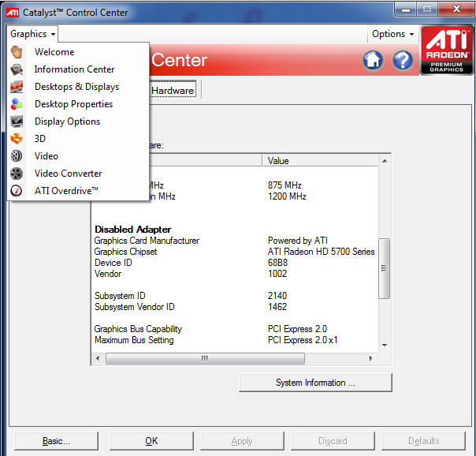Viewport: 476px width, 456px height.
Task: Click the Apply button
Action: click(242, 441)
